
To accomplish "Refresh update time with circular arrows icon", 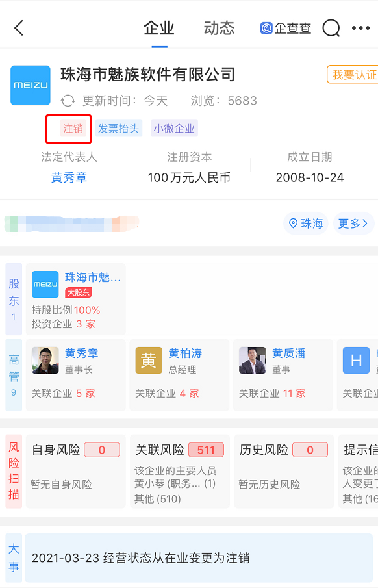I will [x=68, y=101].
